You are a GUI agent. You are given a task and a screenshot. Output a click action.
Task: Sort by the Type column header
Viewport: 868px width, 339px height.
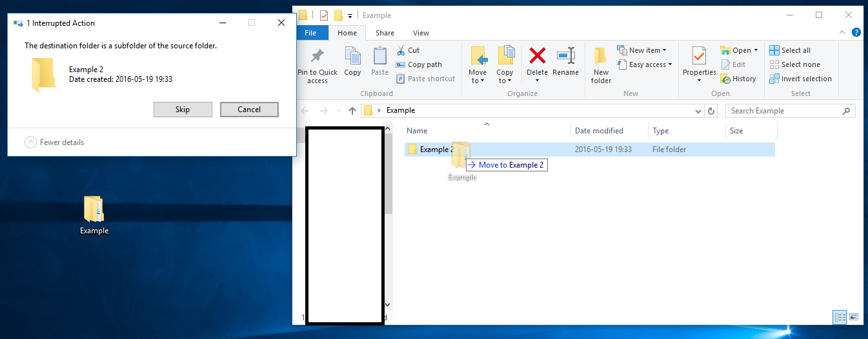pyautogui.click(x=687, y=131)
